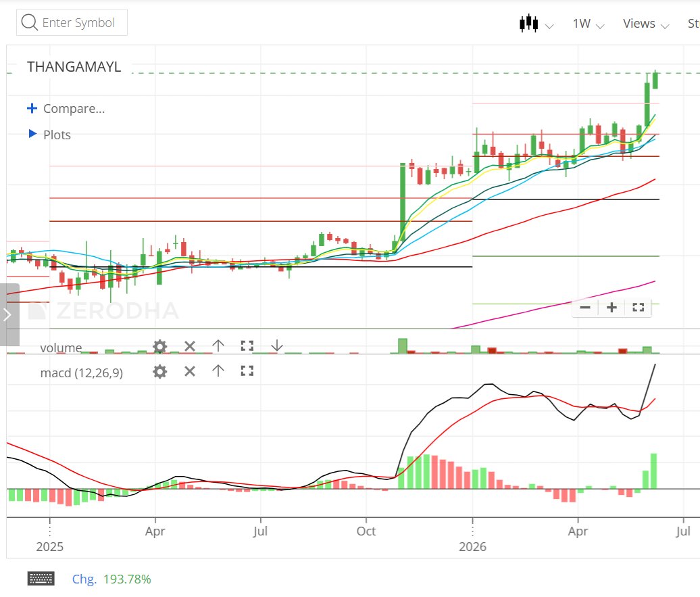Viewport: 700px width, 597px height.
Task: Click the 193.78% change value
Action: click(x=127, y=579)
